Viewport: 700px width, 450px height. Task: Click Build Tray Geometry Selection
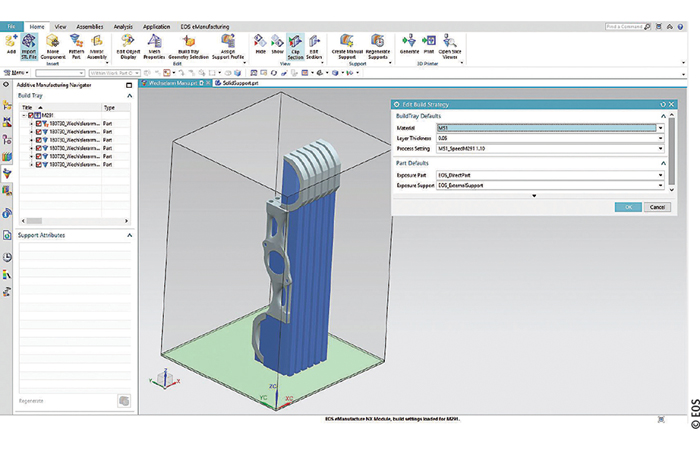pyautogui.click(x=188, y=46)
